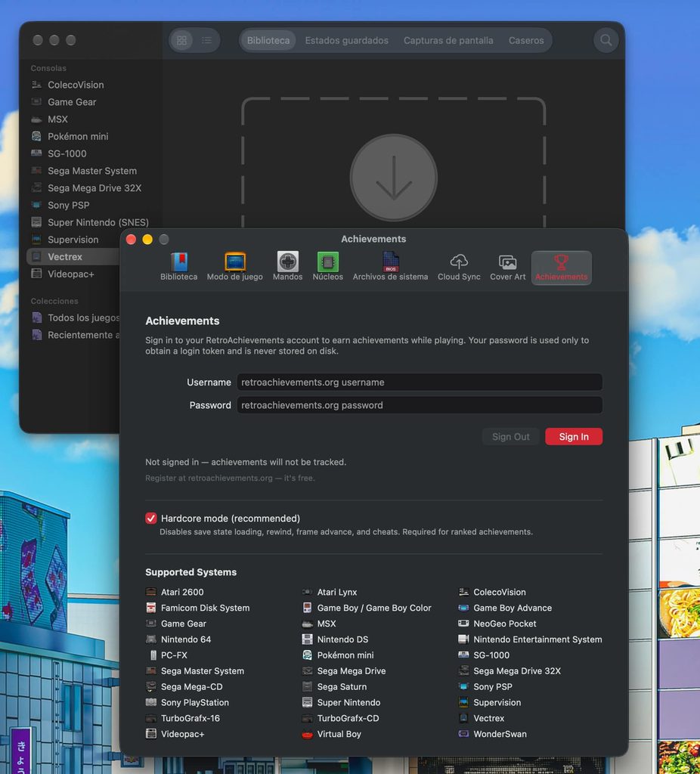
Task: Open the Cloud Sync preferences
Action: 459,267
